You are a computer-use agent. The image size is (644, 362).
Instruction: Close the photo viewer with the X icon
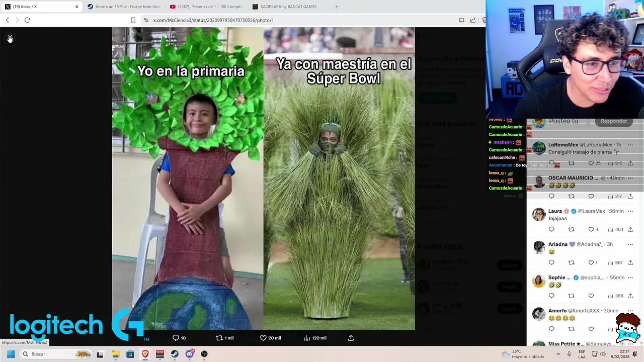pos(10,38)
